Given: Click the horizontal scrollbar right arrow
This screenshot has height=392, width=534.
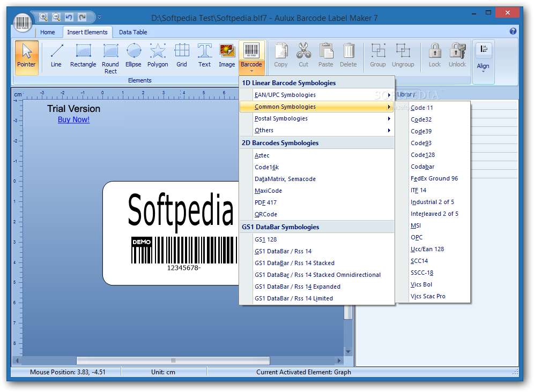Looking at the screenshot, I should click(339, 360).
